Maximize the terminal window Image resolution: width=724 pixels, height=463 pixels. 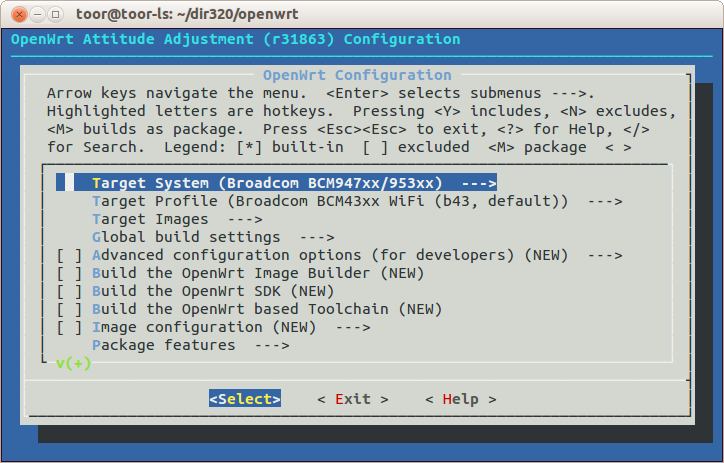[55, 15]
